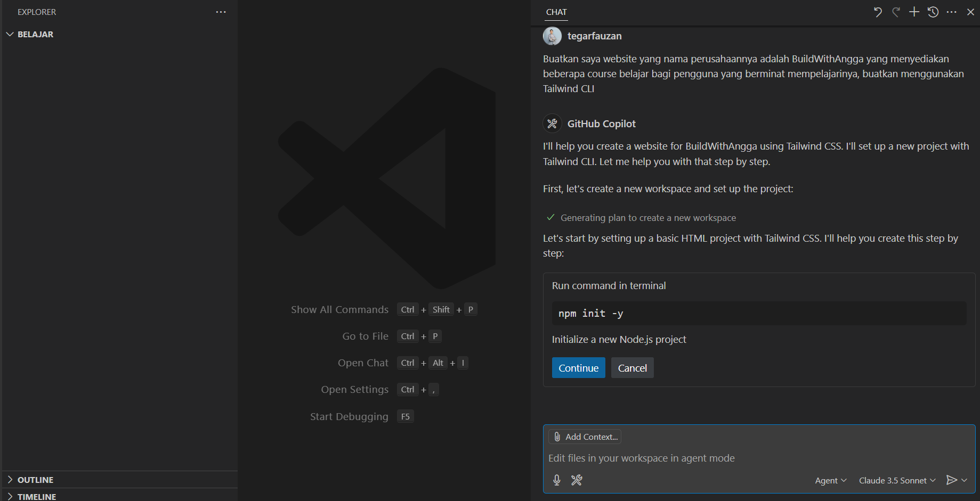Click Continue to run npm init
This screenshot has height=501, width=980.
(x=578, y=368)
